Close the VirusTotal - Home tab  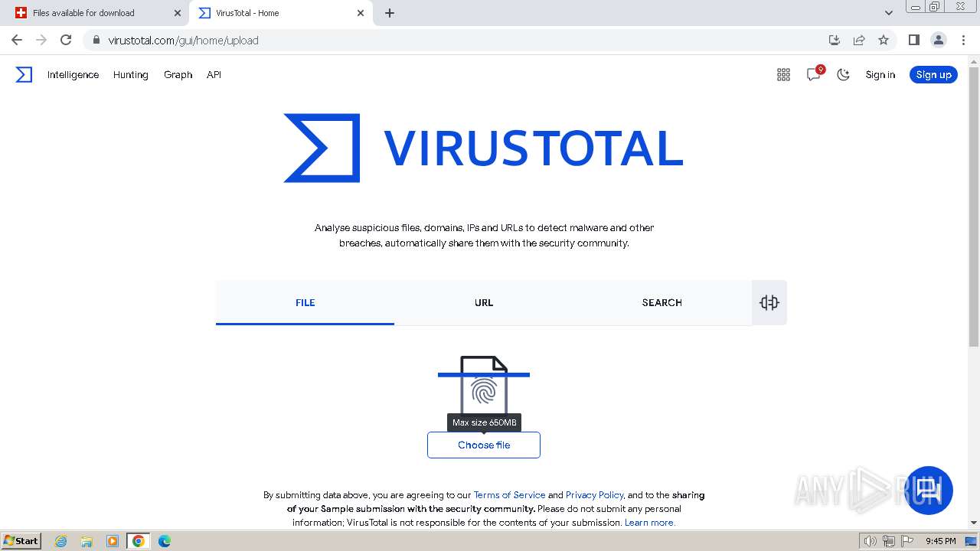361,13
